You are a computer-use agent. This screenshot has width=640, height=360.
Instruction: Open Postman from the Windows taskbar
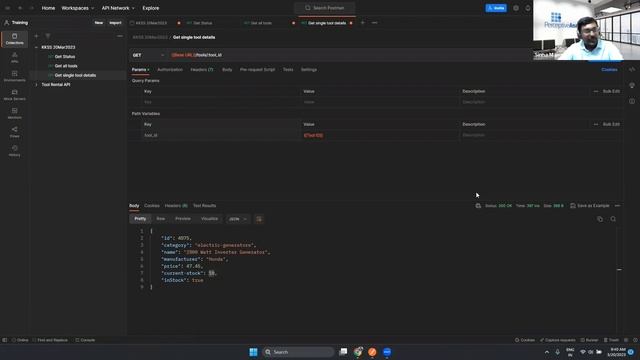pyautogui.click(x=372, y=352)
